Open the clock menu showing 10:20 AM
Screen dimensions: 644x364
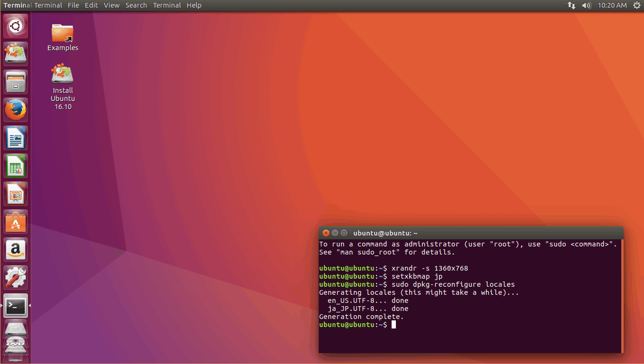point(612,5)
